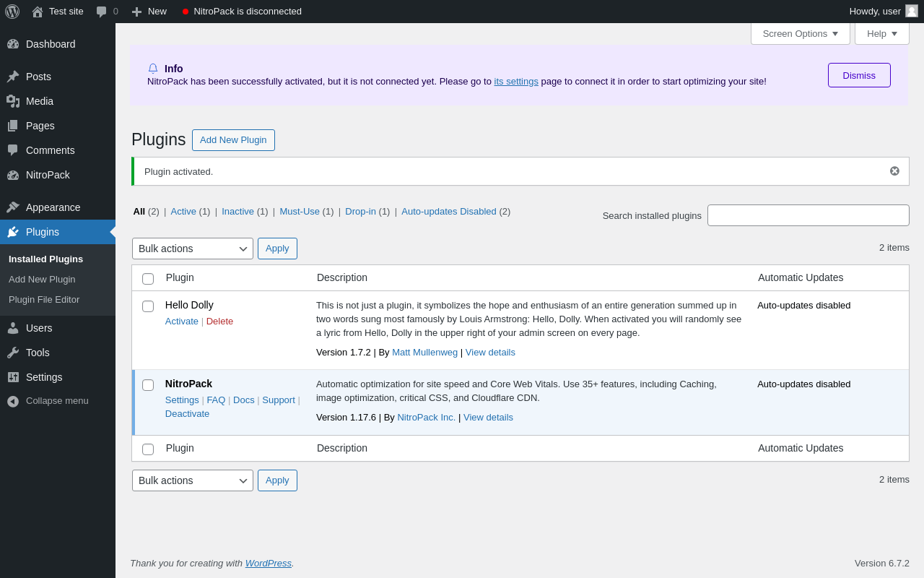Click the Search installed plugins field
Image resolution: width=924 pixels, height=578 pixels.
point(808,215)
